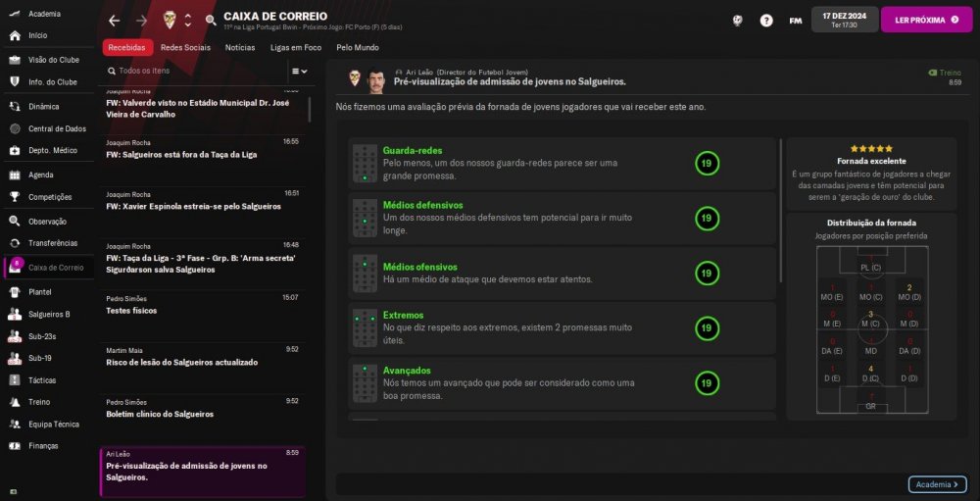Go to Início home icon

[x=16, y=35]
